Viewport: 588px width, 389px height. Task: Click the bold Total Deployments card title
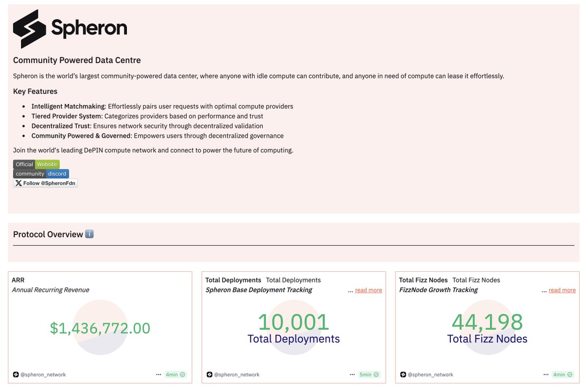[x=233, y=280]
